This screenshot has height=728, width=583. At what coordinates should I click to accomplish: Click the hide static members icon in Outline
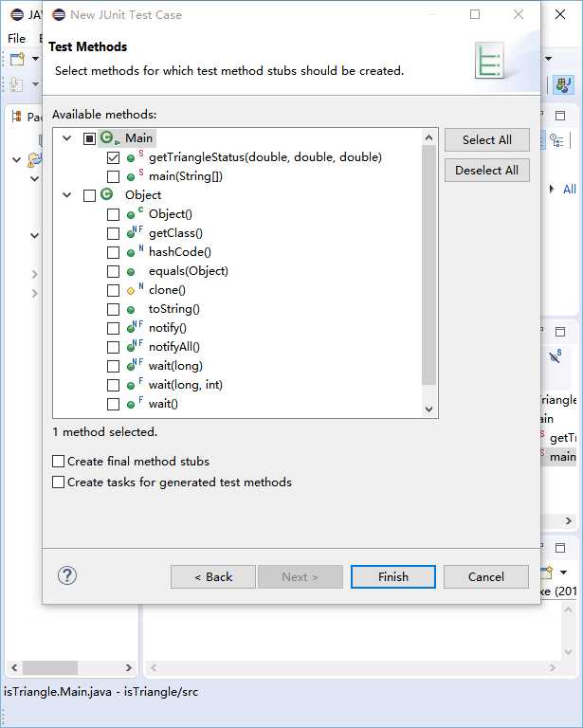coord(556,356)
